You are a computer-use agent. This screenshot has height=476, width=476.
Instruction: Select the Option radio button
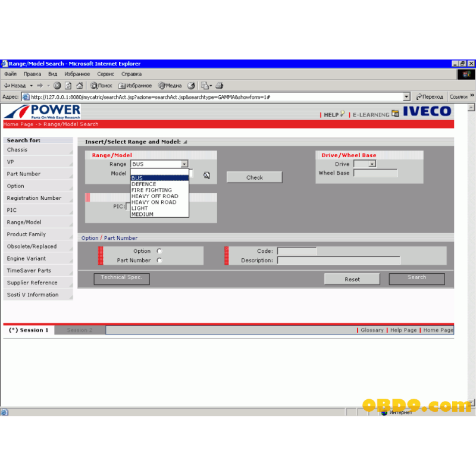(x=159, y=251)
